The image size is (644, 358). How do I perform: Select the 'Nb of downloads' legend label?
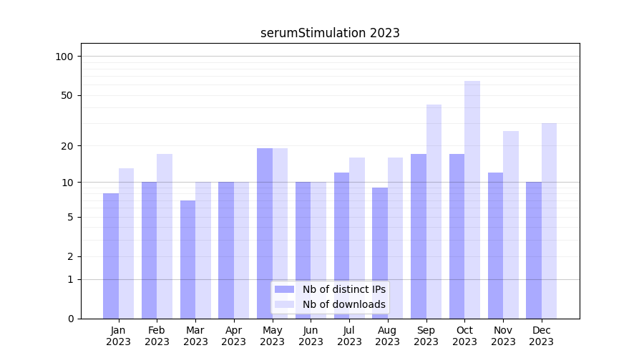[343, 304]
